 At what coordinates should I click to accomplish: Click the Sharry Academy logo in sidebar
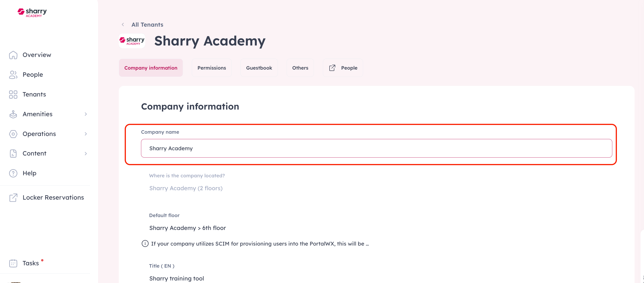tap(32, 12)
